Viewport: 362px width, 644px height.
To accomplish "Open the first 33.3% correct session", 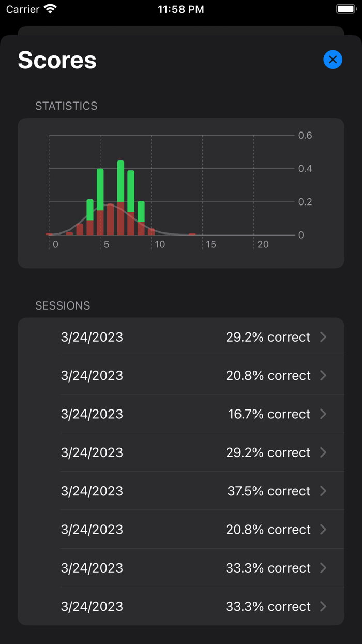I will coord(202,568).
